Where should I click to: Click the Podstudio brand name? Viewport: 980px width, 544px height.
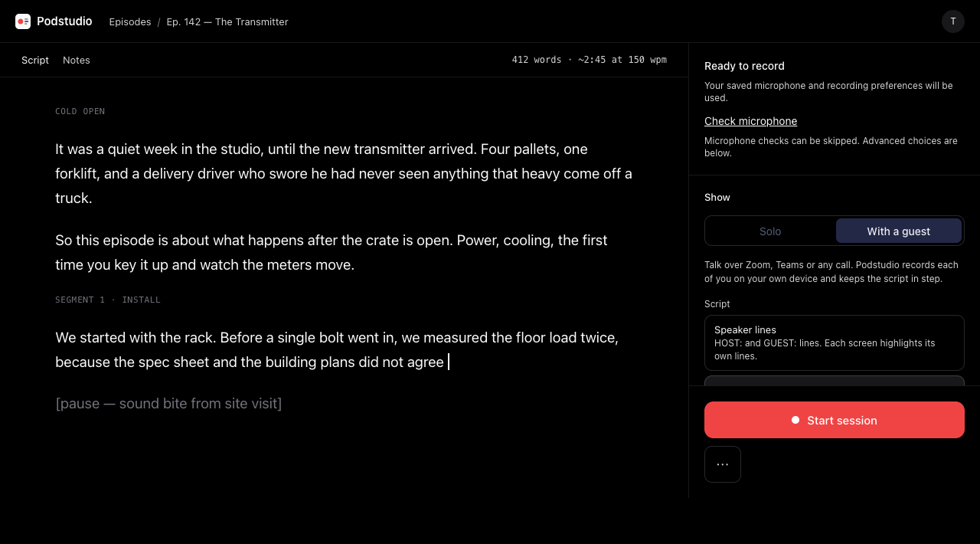[x=64, y=21]
